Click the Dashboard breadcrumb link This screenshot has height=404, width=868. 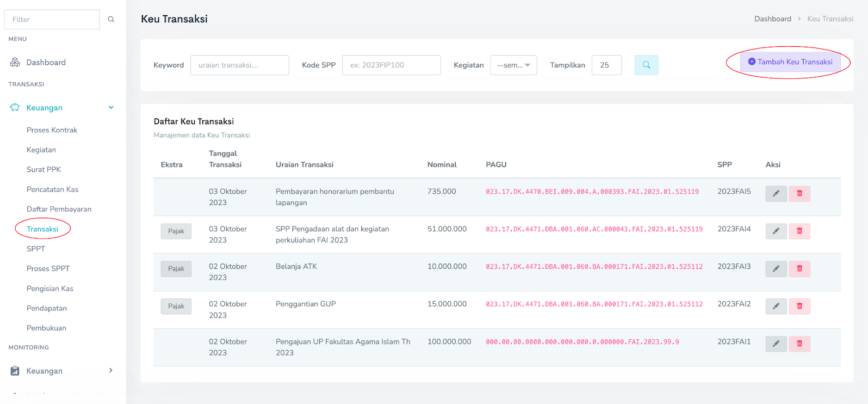pos(772,19)
